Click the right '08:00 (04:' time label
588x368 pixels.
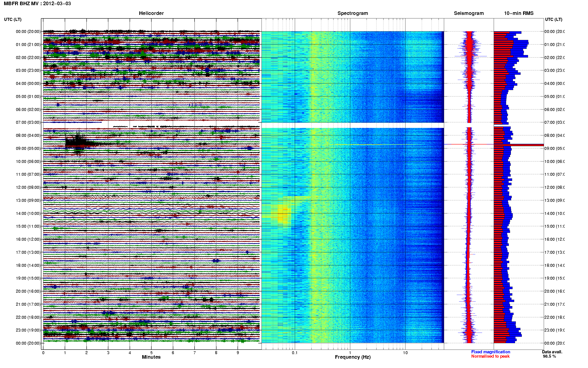554,135
